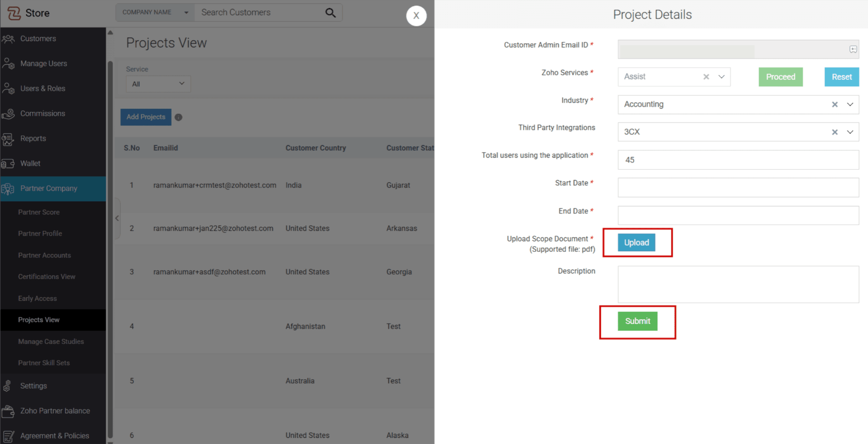Click email ramankumar+jan225@zohotest.com
Viewport: 868px width, 444px height.
[213, 228]
